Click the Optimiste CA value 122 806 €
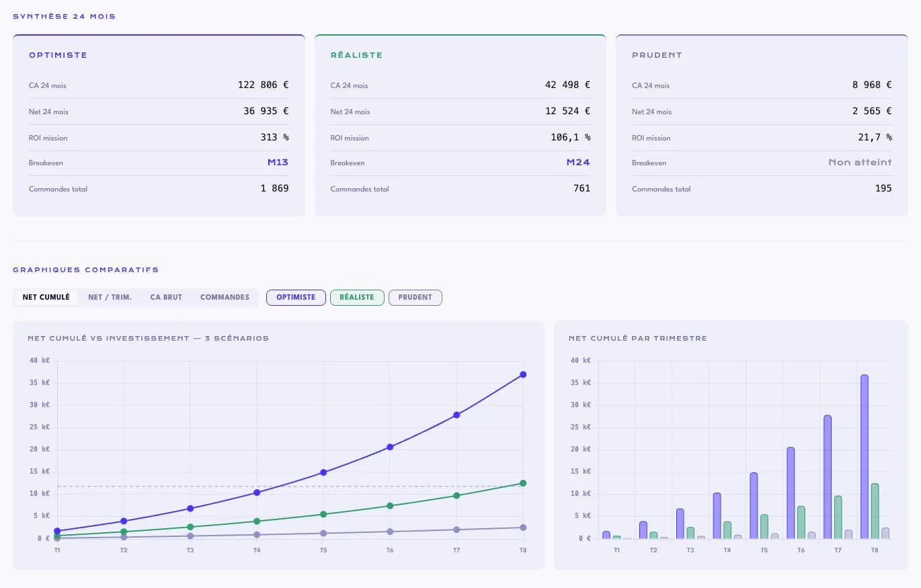Viewport: 921px width, 588px height. pos(263,85)
